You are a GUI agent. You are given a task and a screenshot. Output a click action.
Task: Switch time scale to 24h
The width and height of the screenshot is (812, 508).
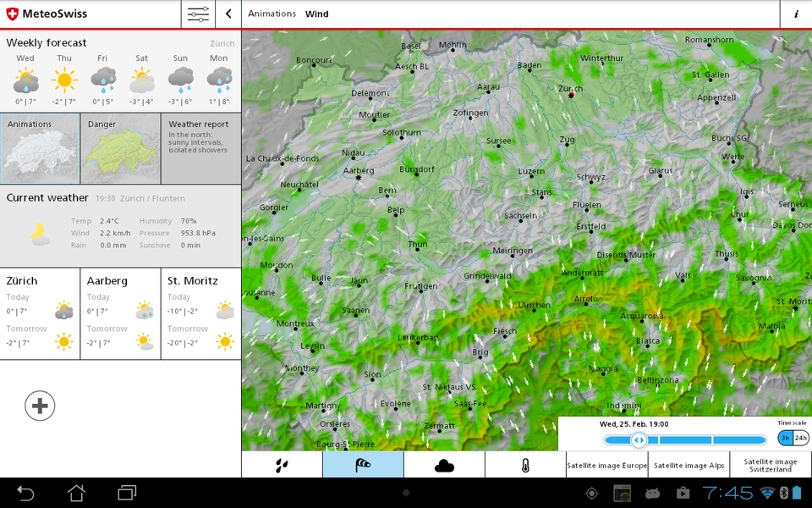pos(801,438)
